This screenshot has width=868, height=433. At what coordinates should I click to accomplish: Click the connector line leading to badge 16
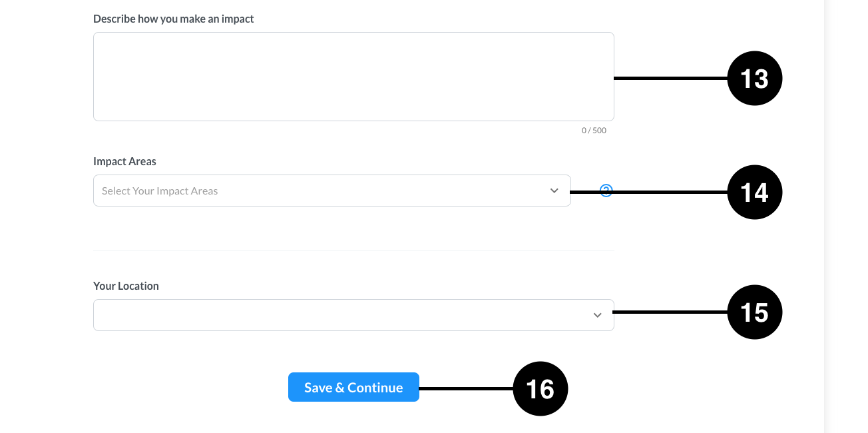coord(466,388)
